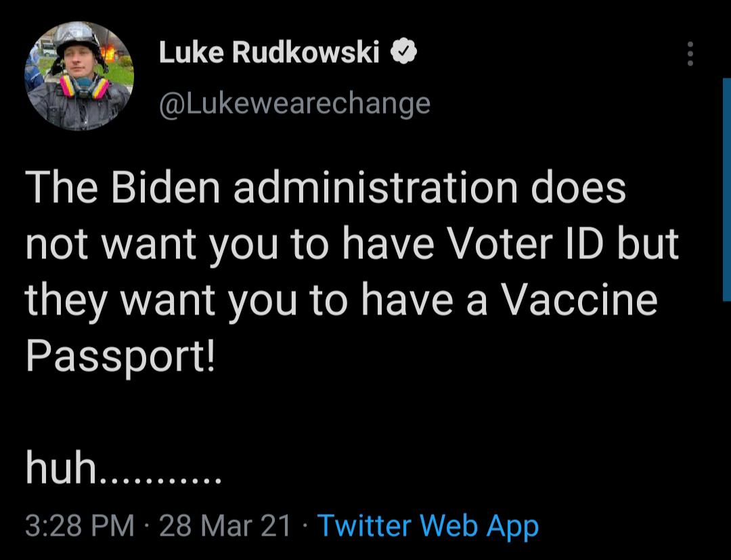Click the 3:28 PM timestamp

pyautogui.click(x=80, y=526)
